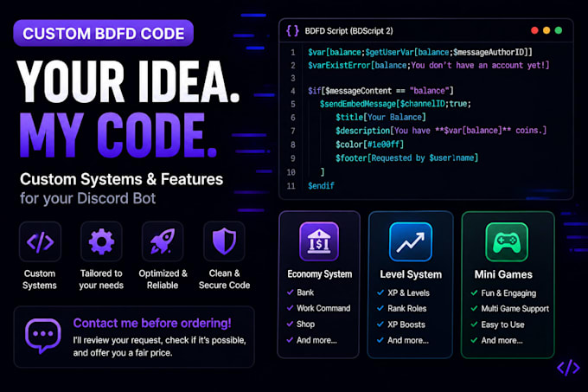
Task: Click the Contact me before ordering heading
Action: pyautogui.click(x=152, y=323)
